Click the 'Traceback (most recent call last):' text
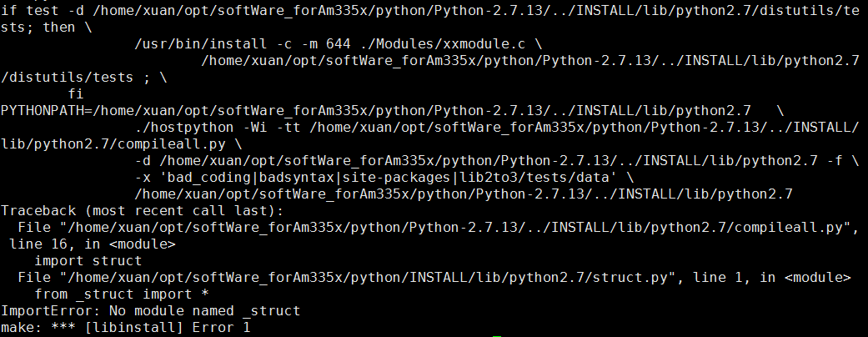Image resolution: width=868 pixels, height=337 pixels. click(142, 211)
